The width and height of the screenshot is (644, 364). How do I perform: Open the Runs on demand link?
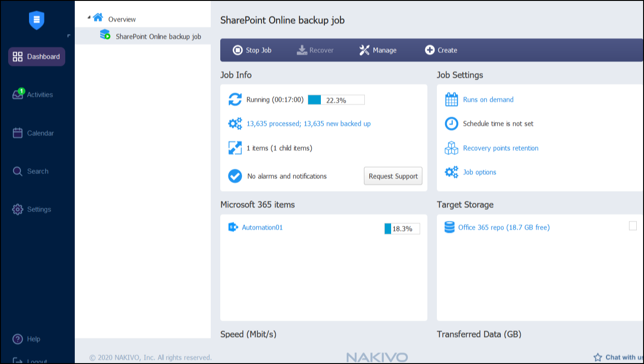488,100
